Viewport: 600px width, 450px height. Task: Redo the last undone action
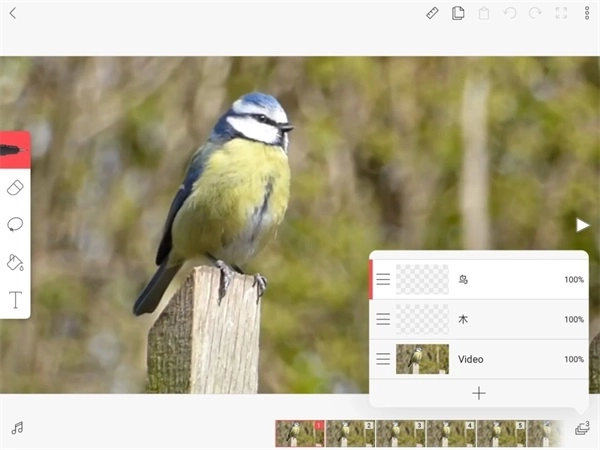click(x=535, y=13)
